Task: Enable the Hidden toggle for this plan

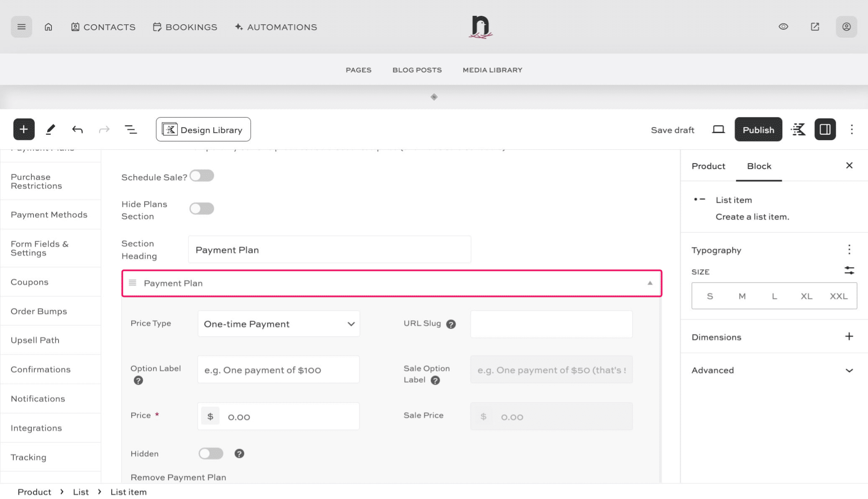Action: tap(211, 453)
